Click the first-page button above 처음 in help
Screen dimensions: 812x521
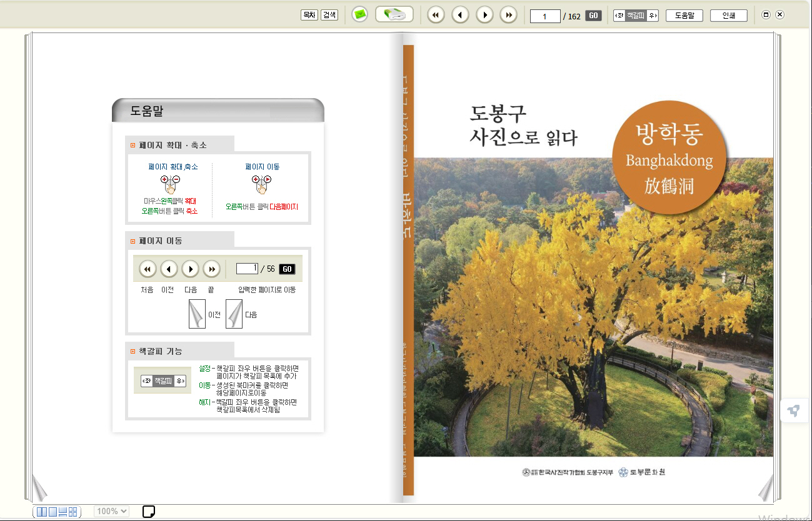pyautogui.click(x=148, y=269)
